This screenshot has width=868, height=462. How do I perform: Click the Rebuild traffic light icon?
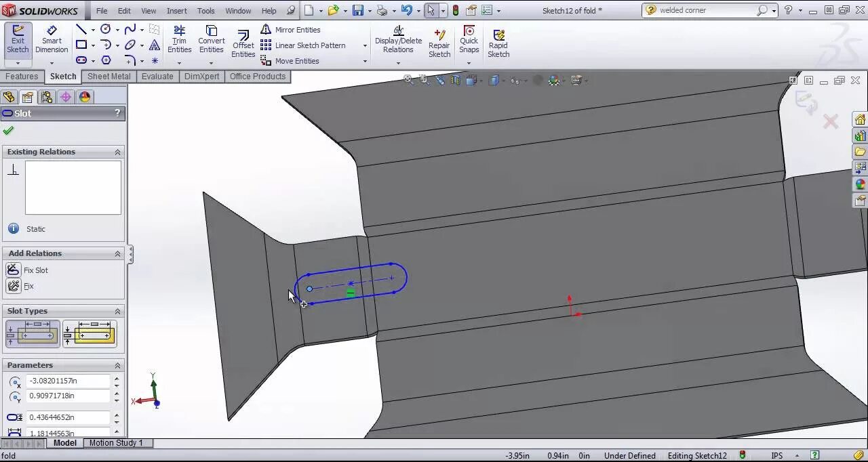click(x=455, y=10)
